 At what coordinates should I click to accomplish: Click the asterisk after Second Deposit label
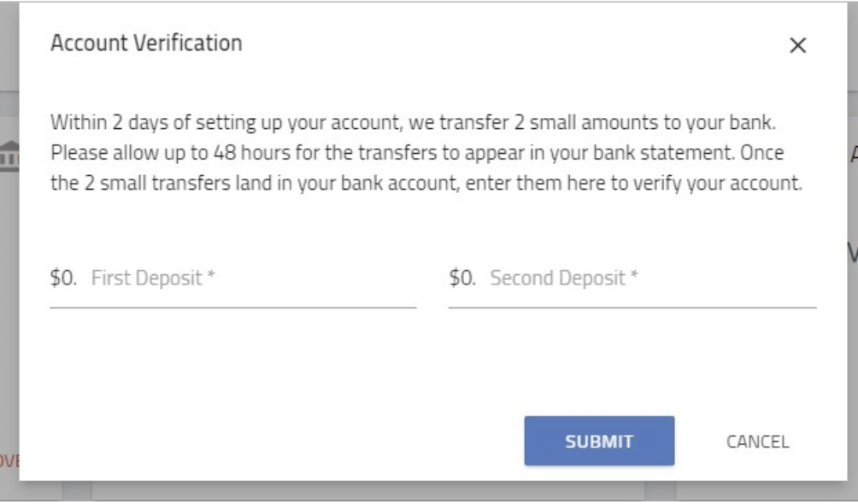tap(633, 273)
